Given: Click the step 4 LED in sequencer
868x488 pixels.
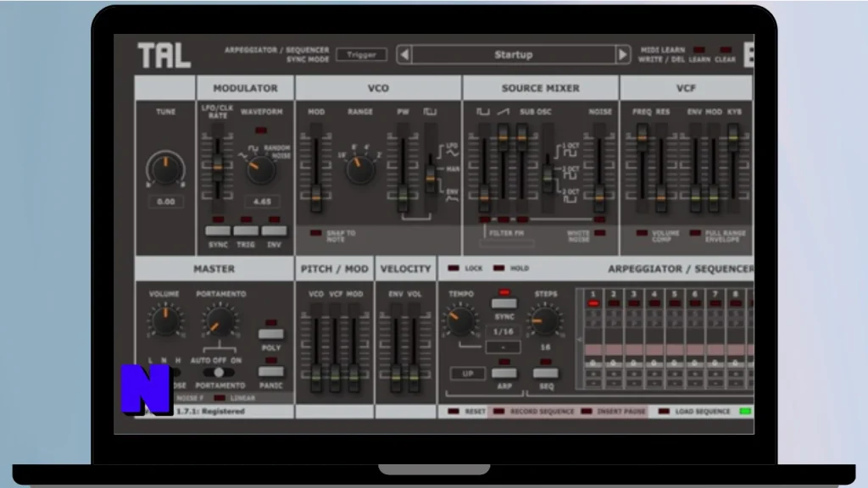Looking at the screenshot, I should coord(654,303).
